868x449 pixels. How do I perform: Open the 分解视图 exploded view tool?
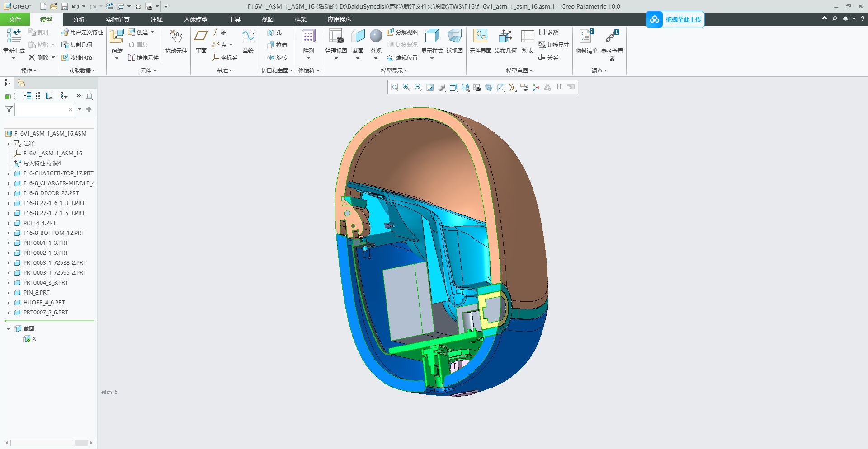pyautogui.click(x=403, y=32)
